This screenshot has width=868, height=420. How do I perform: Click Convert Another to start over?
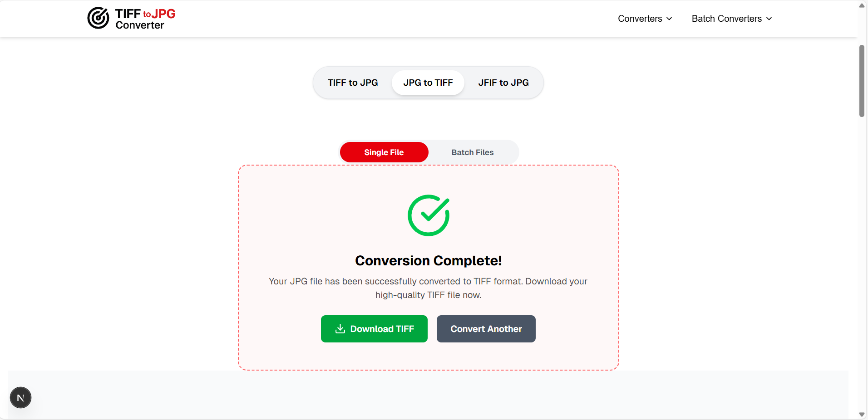(x=486, y=329)
